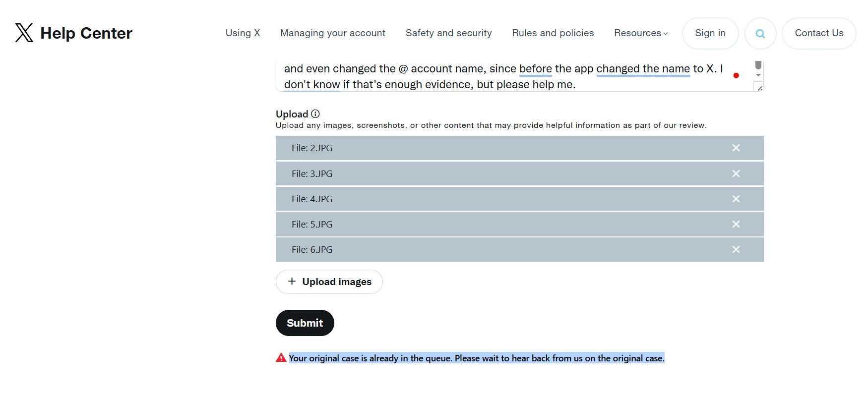Delete the 4.JPG attachment
Screen dimensions: 868x400
tap(736, 199)
